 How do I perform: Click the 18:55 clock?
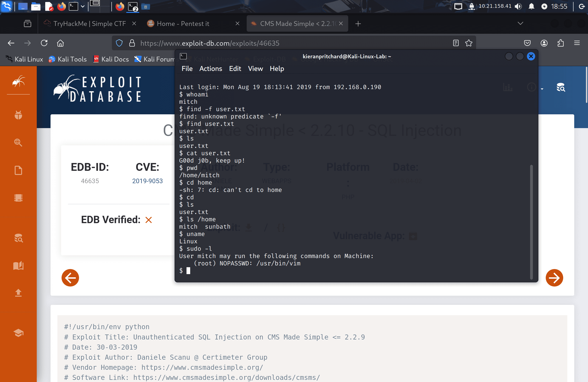[559, 6]
